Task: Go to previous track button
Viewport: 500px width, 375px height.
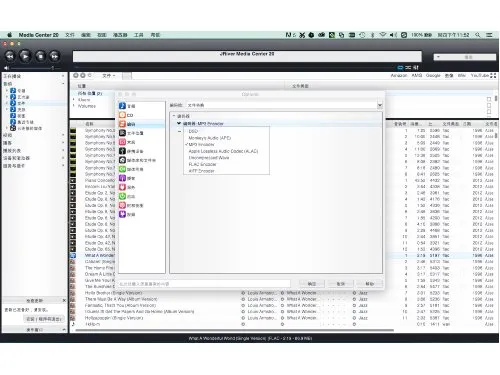Action: coord(10,56)
